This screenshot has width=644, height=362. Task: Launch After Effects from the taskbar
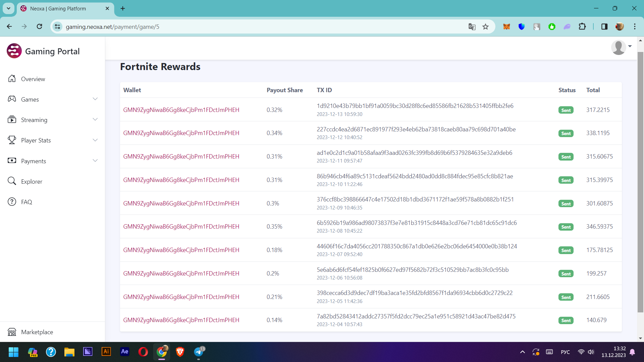click(124, 352)
